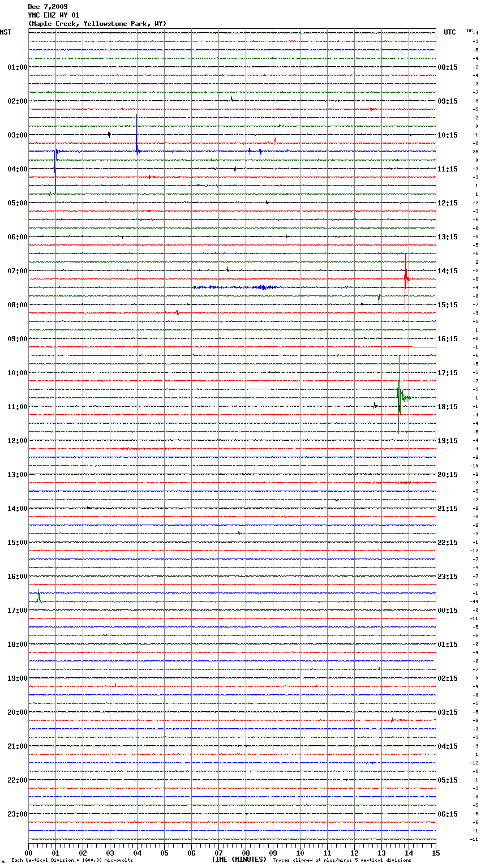Select the '01:00' MST time label

[18, 67]
